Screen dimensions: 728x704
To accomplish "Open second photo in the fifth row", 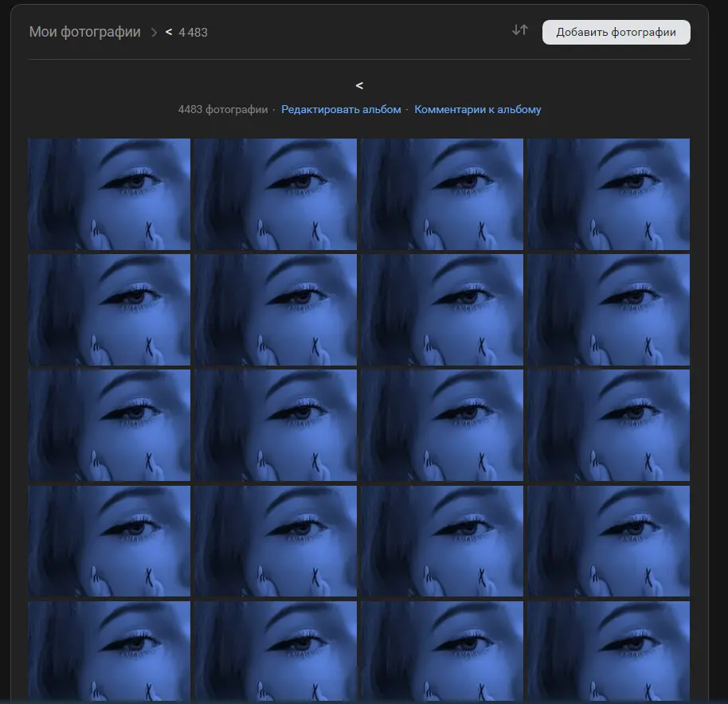I will tap(276, 651).
